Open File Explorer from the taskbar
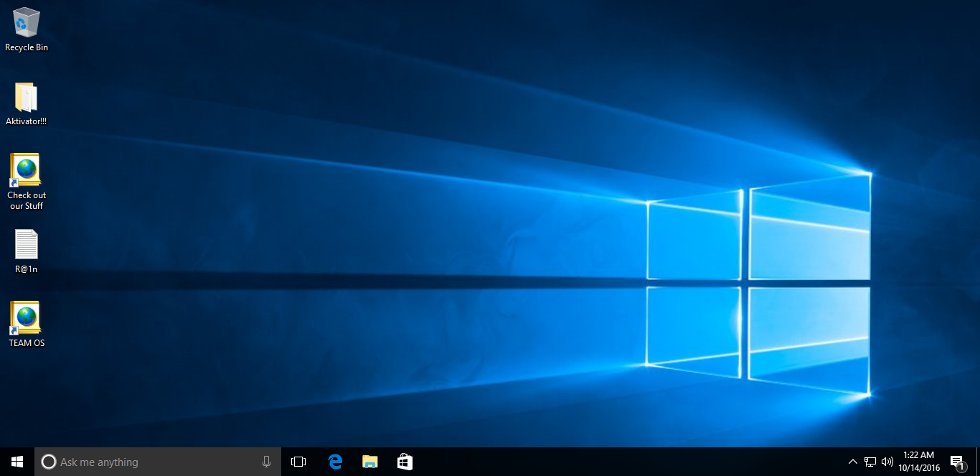The image size is (980, 476). tap(369, 462)
